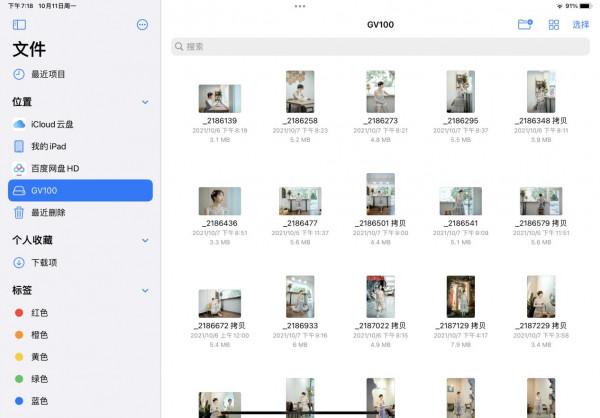The height and width of the screenshot is (418, 600).
Task: Filter by the 红色 tag
Action: 39,313
